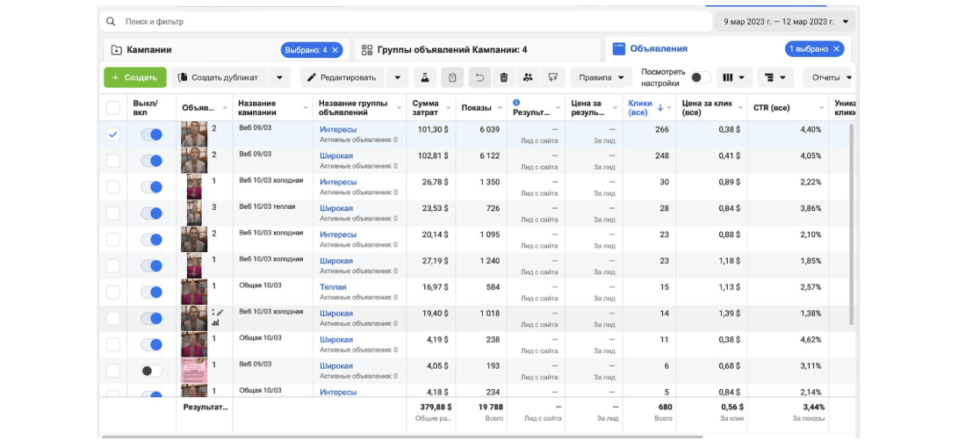Open the breakdown rows icon menu
This screenshot has width=980, height=448.
click(774, 77)
